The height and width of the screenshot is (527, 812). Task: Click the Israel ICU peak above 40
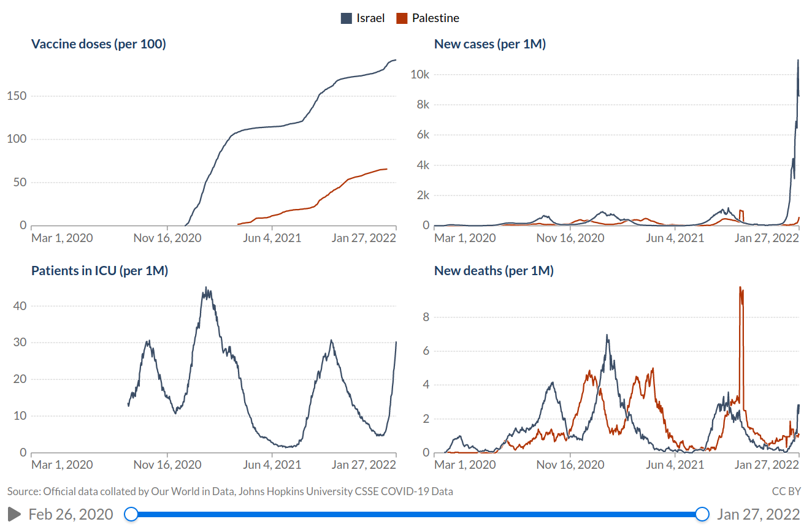point(207,288)
